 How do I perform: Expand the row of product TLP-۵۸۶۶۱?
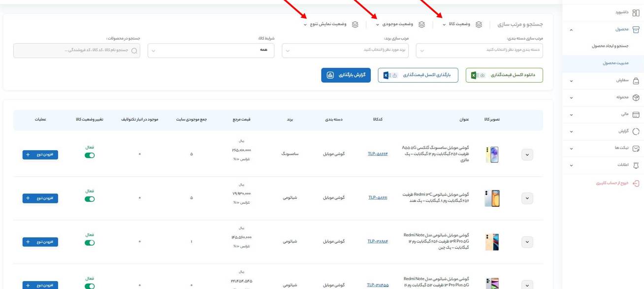(527, 198)
